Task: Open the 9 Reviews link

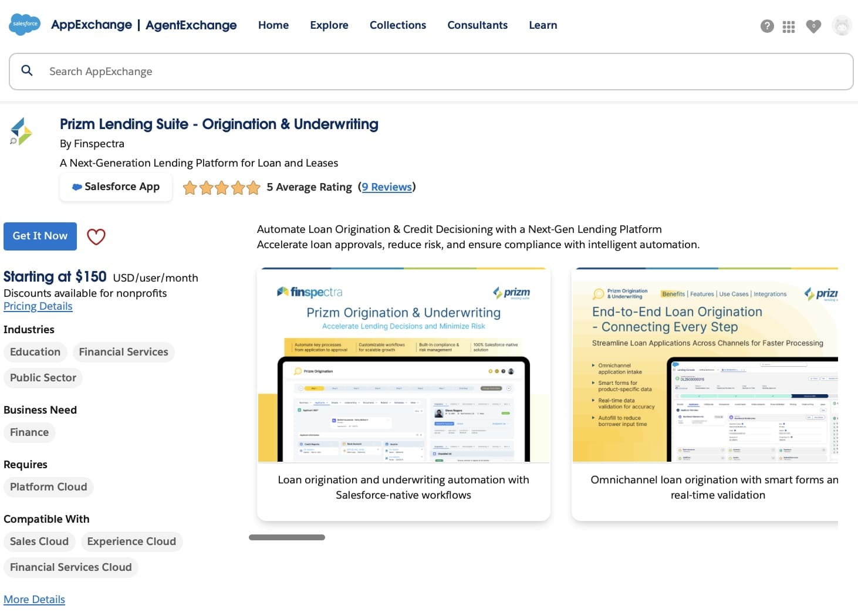Action: pos(387,187)
